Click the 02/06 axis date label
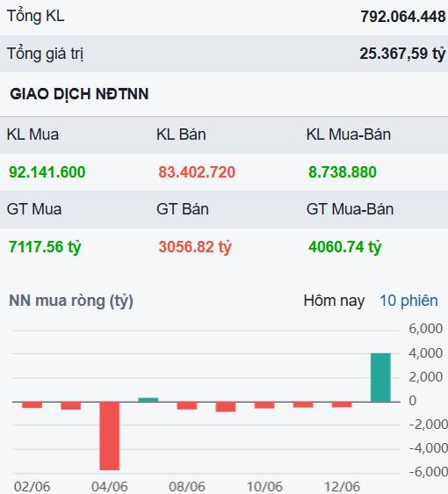This screenshot has height=494, width=448. pos(32,487)
